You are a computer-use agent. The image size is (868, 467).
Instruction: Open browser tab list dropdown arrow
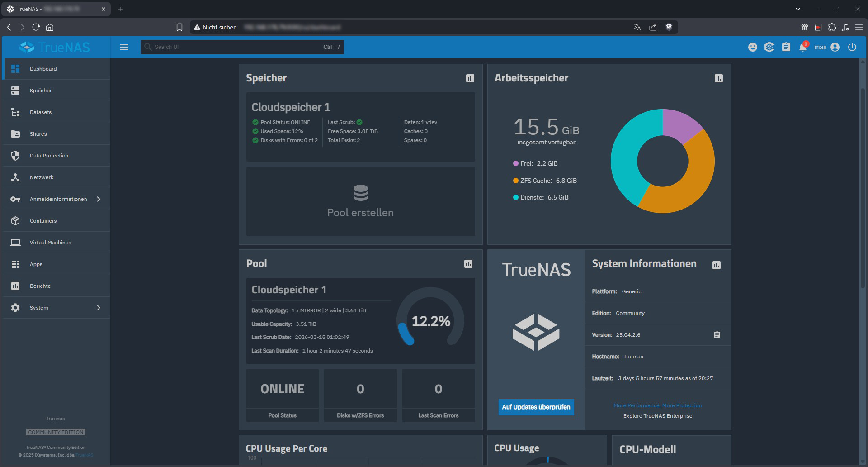[798, 9]
